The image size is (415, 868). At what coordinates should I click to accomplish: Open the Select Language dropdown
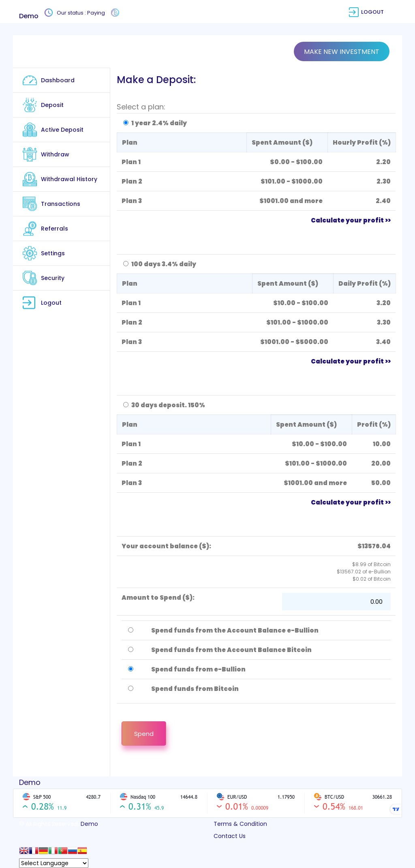click(53, 863)
